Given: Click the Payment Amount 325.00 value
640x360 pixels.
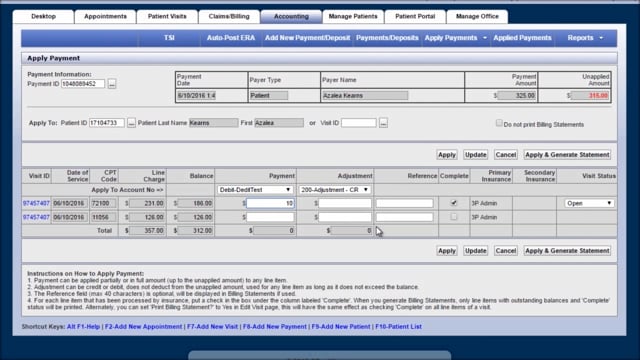Looking at the screenshot, I should tap(517, 96).
